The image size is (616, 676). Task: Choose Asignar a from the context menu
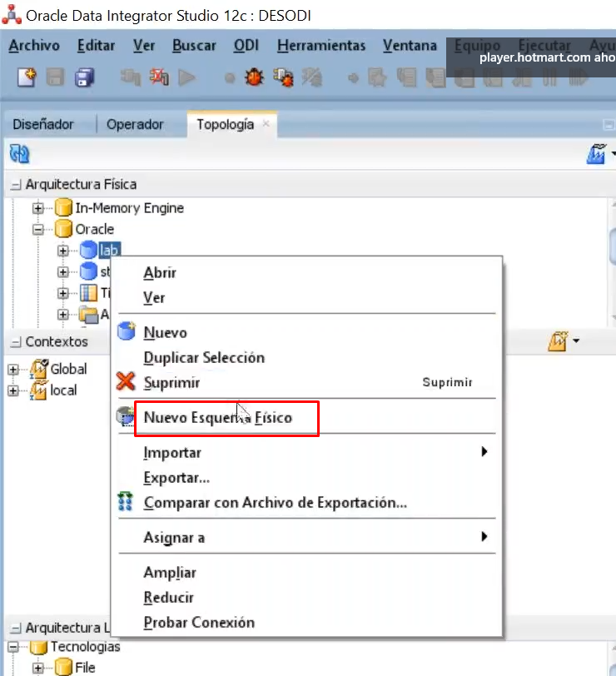[x=174, y=538]
